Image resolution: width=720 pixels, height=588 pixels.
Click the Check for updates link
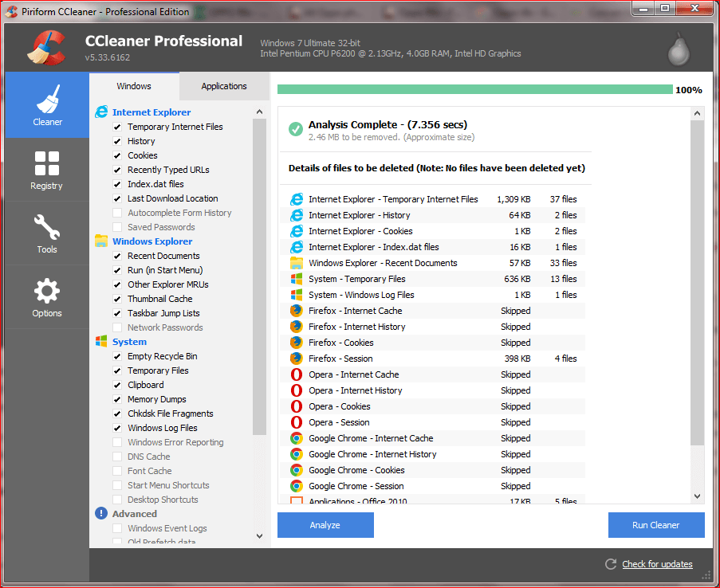point(657,564)
